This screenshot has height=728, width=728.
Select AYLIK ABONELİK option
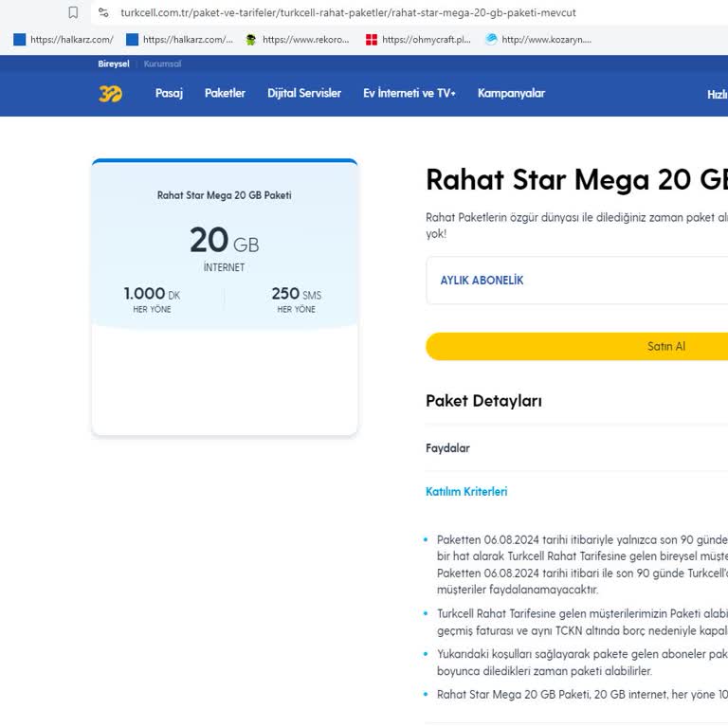click(576, 281)
